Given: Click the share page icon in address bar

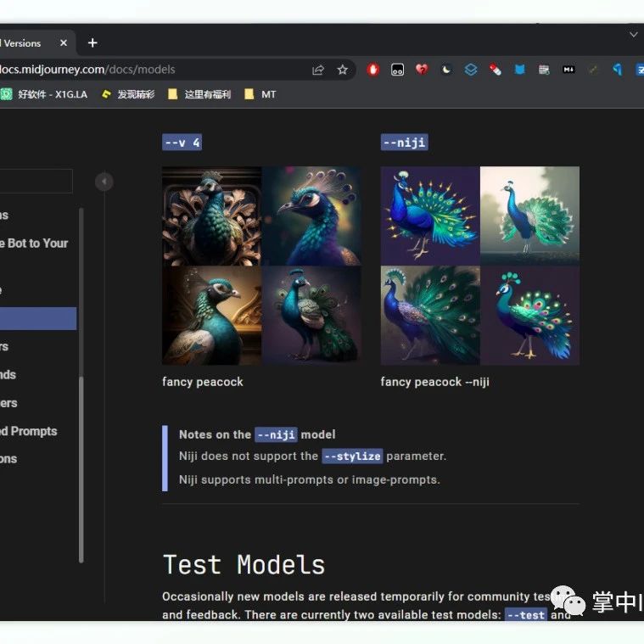Looking at the screenshot, I should pos(318,70).
